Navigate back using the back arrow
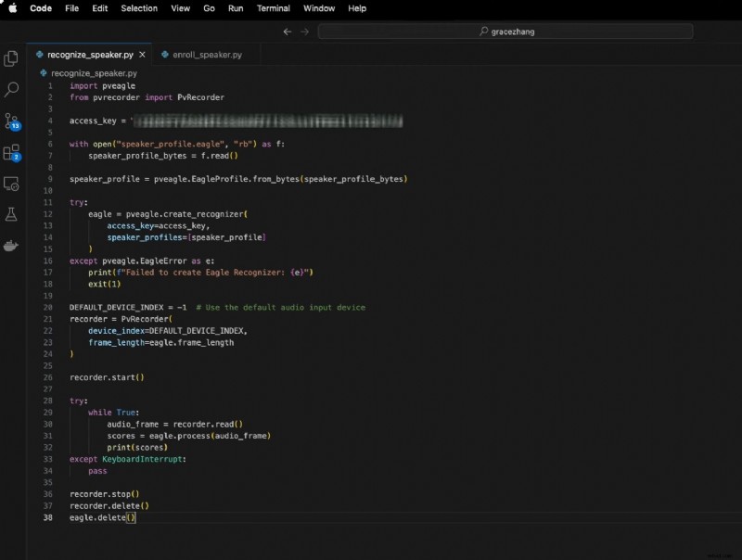Screen dimensions: 742x560 pyautogui.click(x=288, y=31)
